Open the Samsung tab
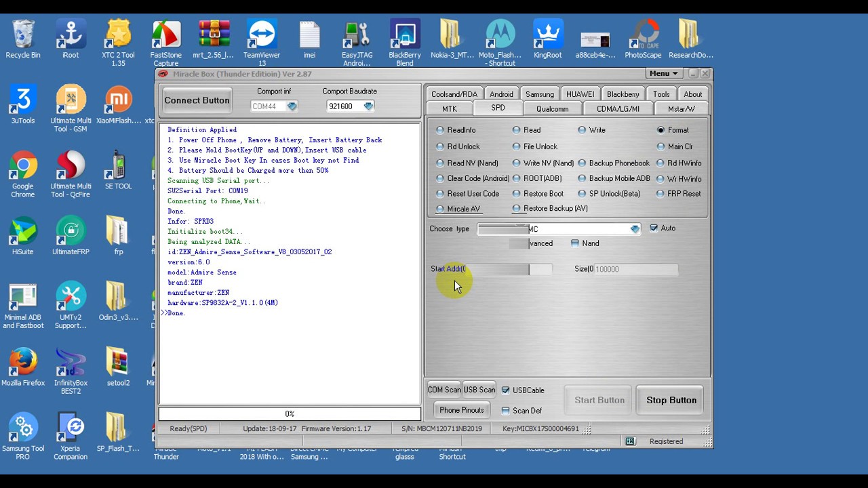 click(x=540, y=94)
